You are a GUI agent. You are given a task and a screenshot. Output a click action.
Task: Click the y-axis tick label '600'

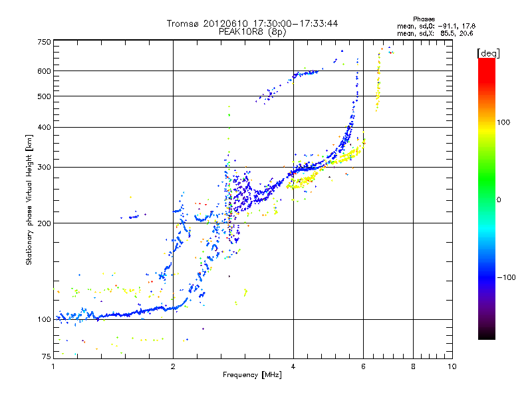(44, 71)
